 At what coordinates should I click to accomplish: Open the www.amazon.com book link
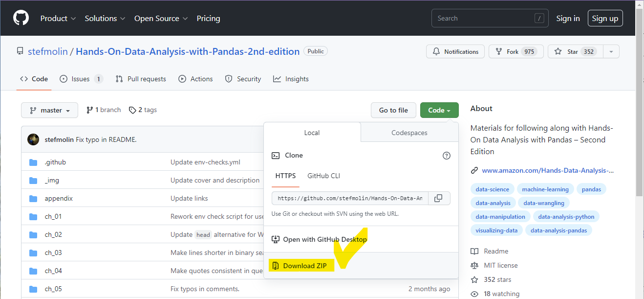point(548,170)
